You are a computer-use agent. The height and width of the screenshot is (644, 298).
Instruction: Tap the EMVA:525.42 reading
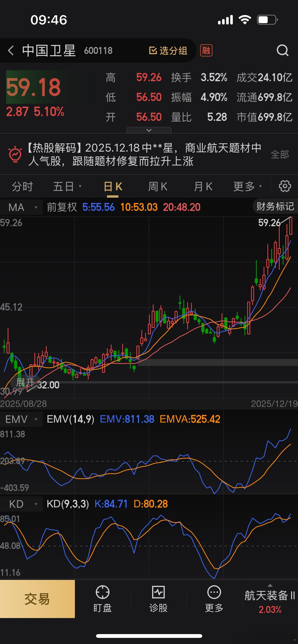190,419
